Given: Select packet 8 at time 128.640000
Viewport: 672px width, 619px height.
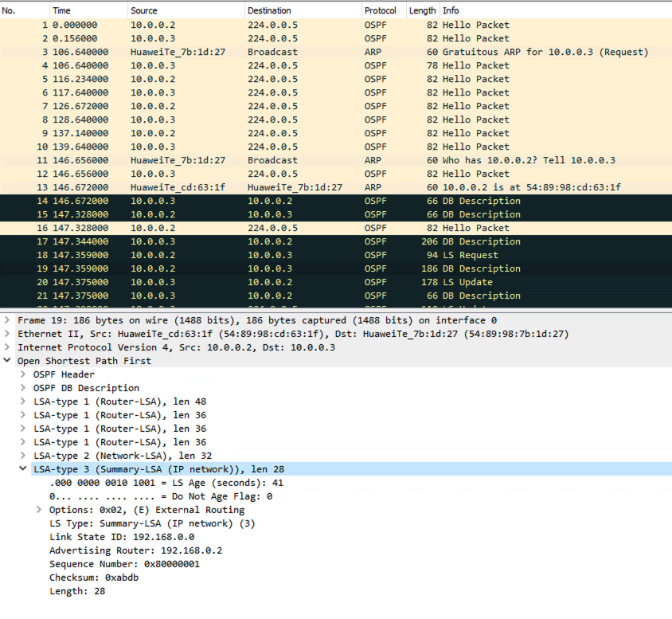Looking at the screenshot, I should point(336,119).
